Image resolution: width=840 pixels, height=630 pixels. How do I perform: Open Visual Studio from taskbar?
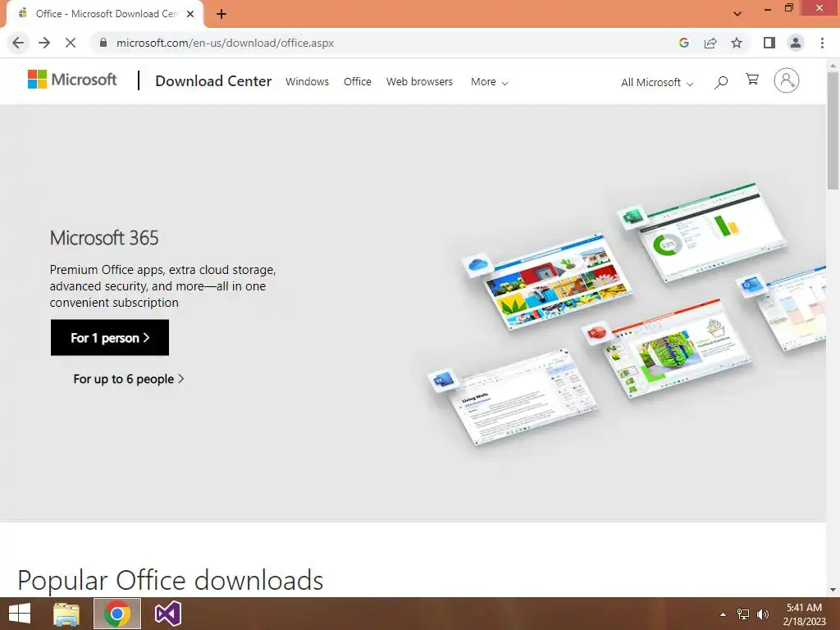click(x=168, y=614)
